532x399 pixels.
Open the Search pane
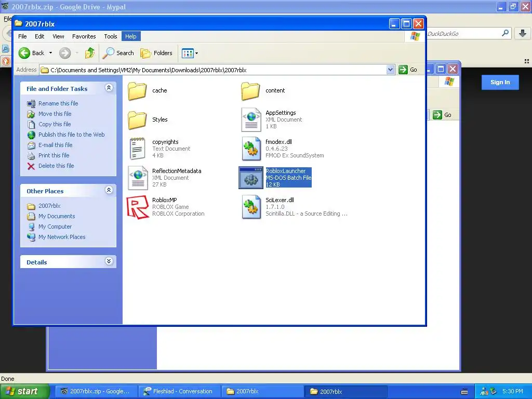point(118,53)
